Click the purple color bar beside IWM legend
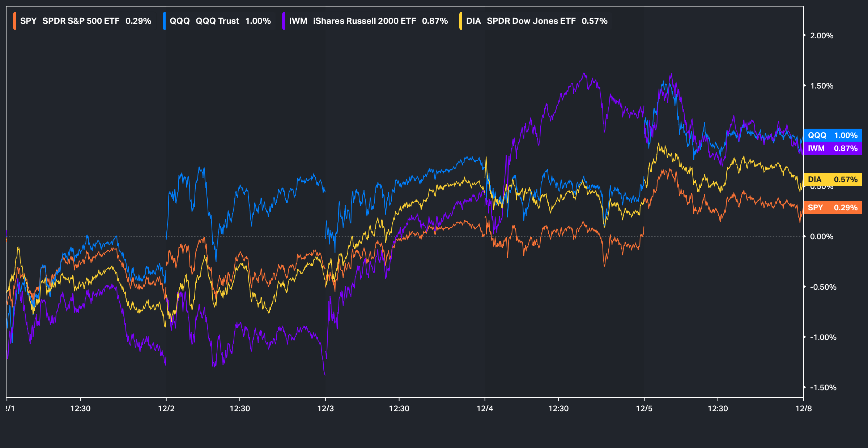868x448 pixels. (x=284, y=21)
